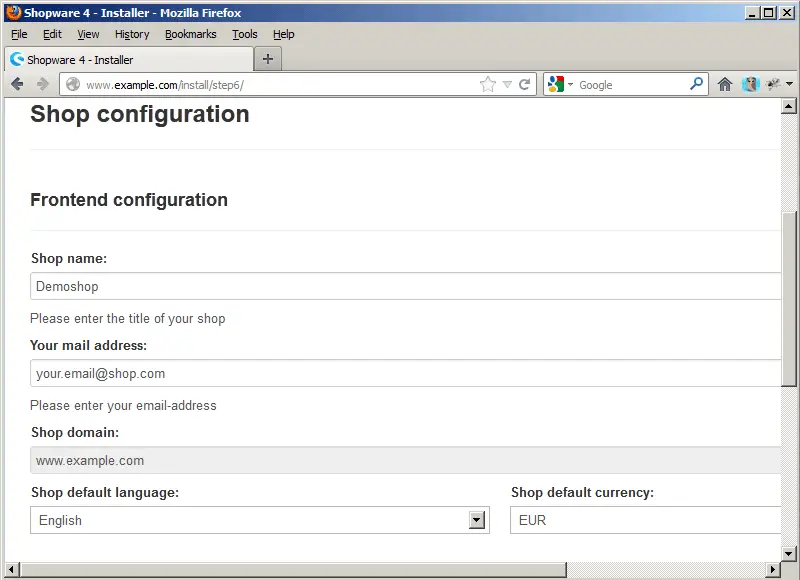This screenshot has height=580, width=800.
Task: Focus the Your mail address input field
Action: coord(406,373)
